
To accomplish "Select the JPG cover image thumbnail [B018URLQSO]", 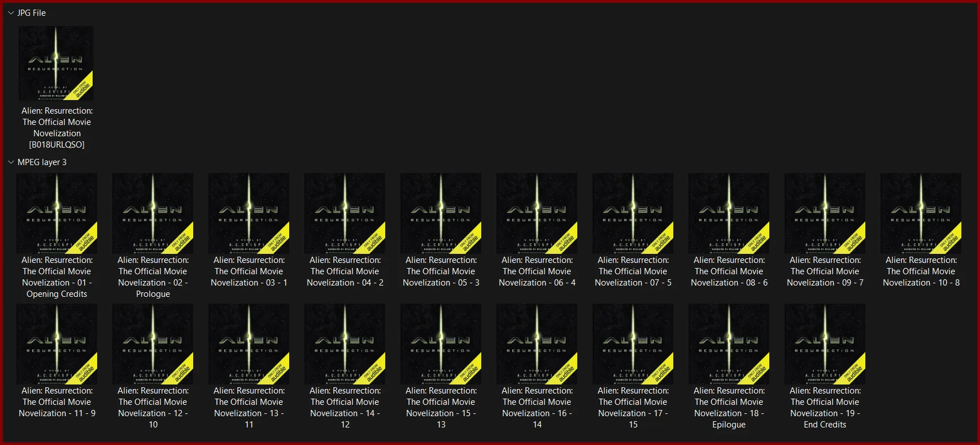I will [x=56, y=63].
